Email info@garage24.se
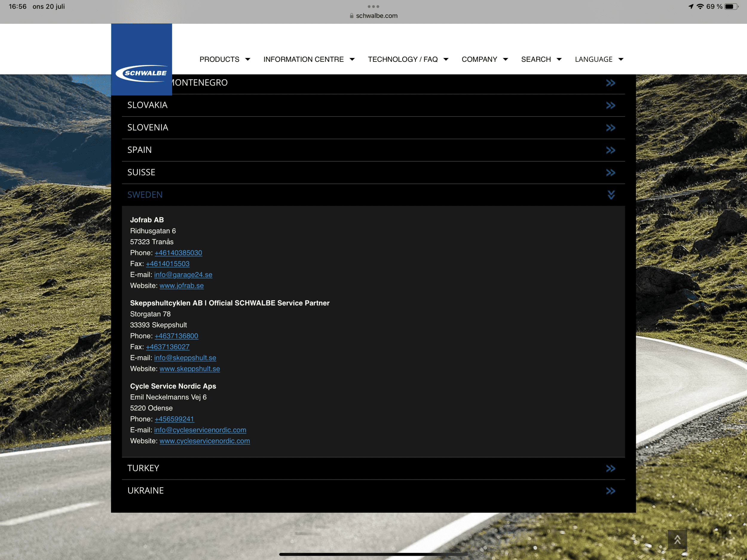 (183, 275)
